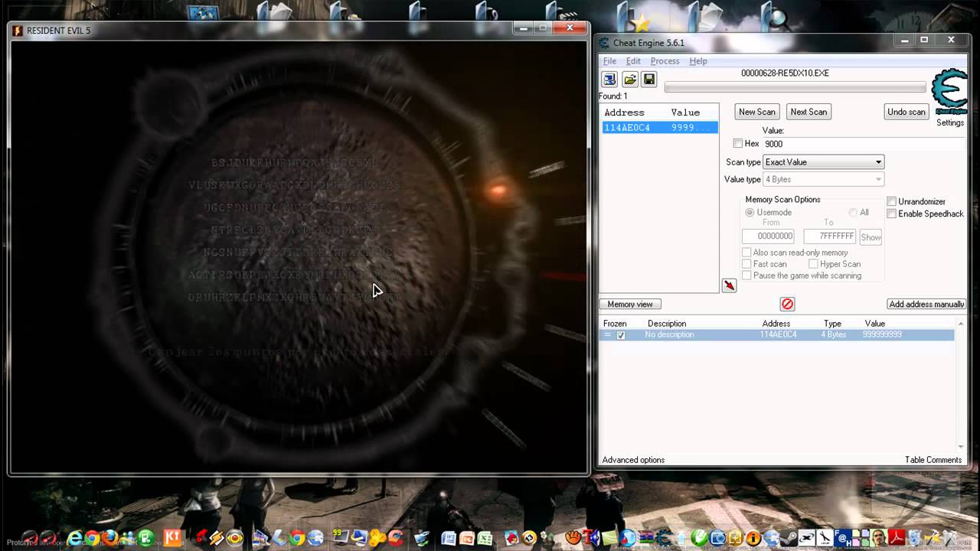Toggle the Hyper Scan checkbox
This screenshot has width=980, height=551.
[x=813, y=264]
